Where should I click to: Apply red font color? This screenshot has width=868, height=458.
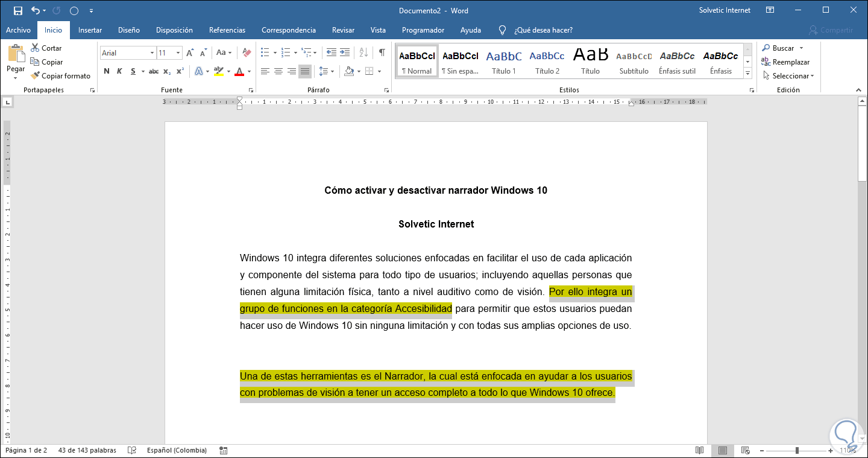(239, 71)
